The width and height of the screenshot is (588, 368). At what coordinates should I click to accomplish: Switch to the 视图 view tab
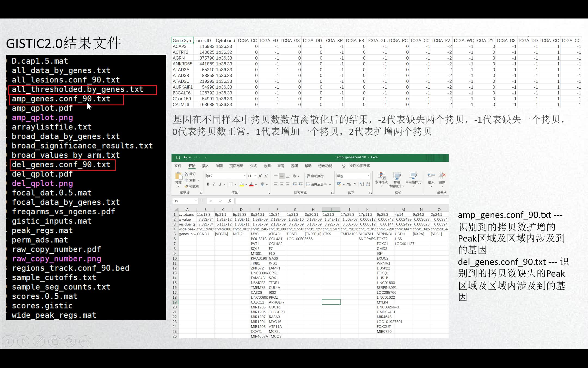(x=294, y=166)
